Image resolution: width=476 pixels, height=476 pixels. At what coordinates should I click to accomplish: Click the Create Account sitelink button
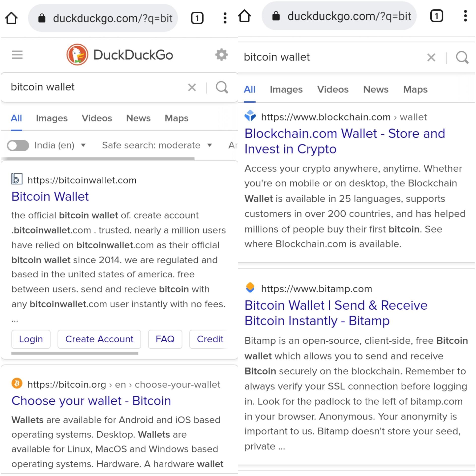[99, 339]
